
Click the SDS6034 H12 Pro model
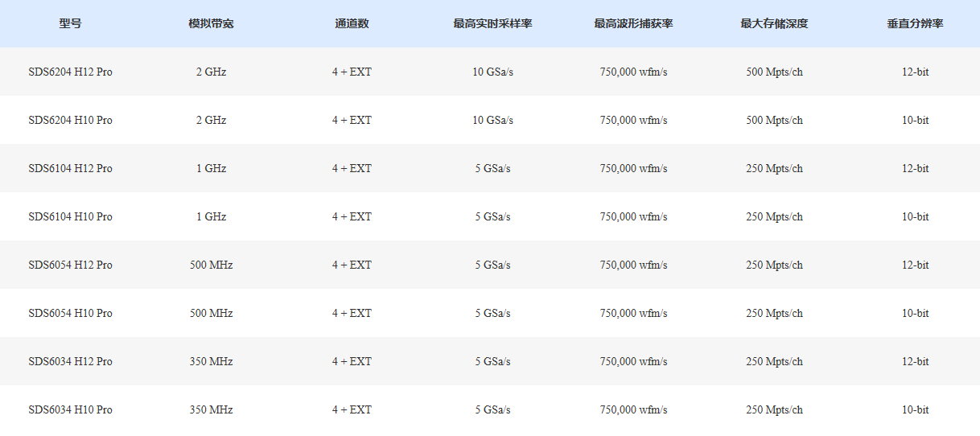(70, 361)
